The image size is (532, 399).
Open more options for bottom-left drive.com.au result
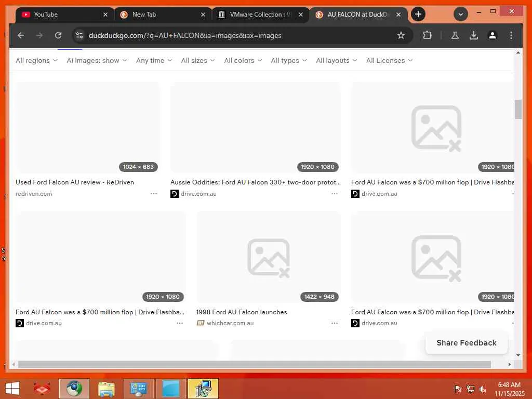click(180, 323)
